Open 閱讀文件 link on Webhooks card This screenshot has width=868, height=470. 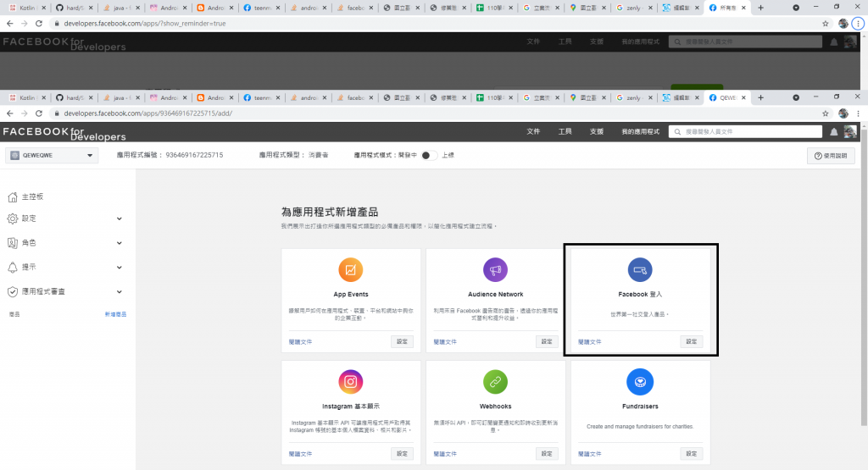[x=445, y=454]
